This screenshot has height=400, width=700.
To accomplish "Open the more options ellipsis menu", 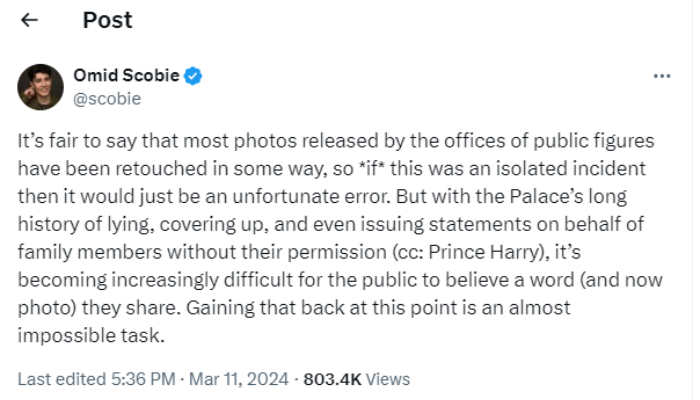I will click(x=661, y=76).
